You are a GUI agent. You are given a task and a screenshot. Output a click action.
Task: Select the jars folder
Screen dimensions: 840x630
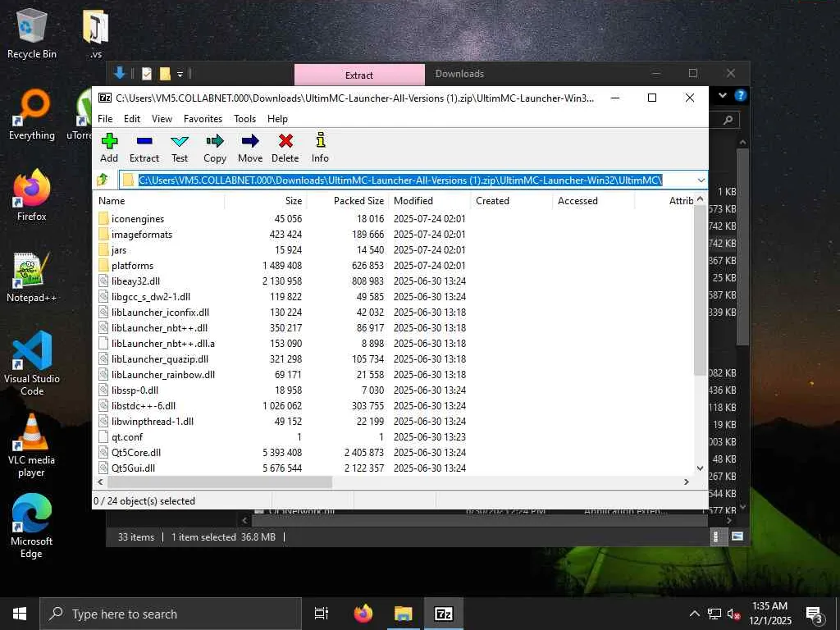(119, 249)
